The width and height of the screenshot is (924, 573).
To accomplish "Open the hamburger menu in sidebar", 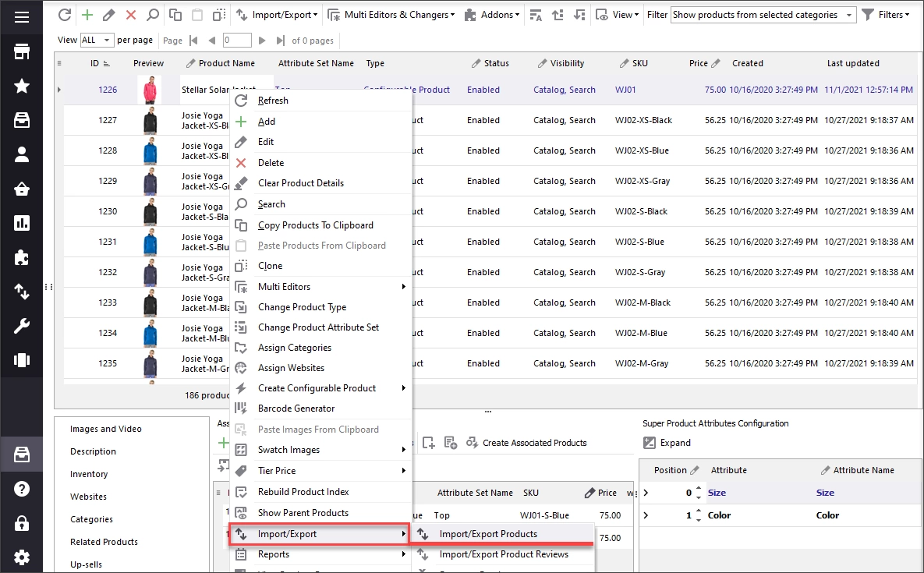I will (x=22, y=17).
